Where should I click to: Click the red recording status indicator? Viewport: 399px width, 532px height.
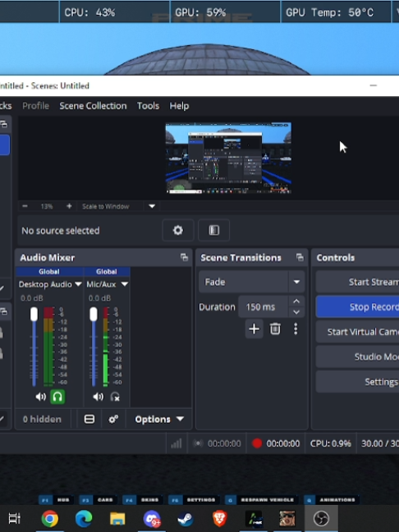click(x=257, y=443)
